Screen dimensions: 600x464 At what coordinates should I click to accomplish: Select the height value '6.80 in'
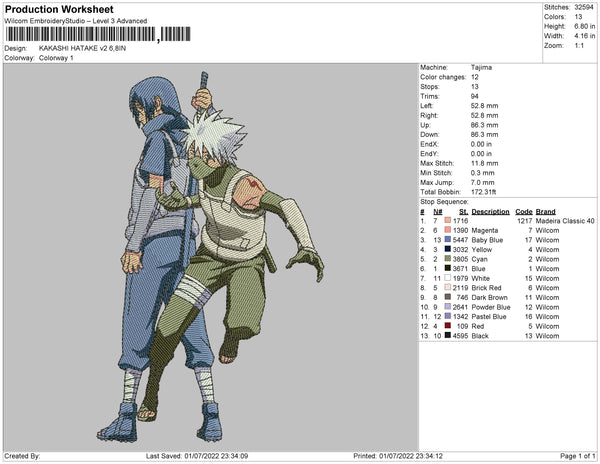[x=584, y=26]
